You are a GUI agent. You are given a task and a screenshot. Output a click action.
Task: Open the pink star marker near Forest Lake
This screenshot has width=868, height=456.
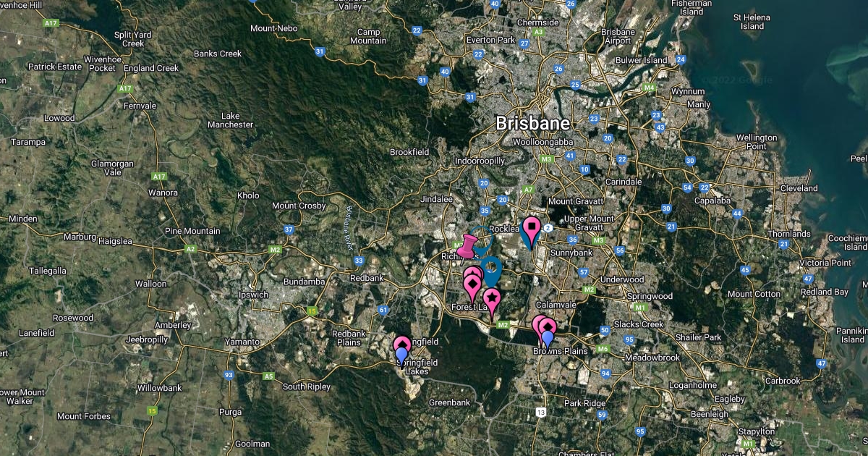pyautogui.click(x=492, y=297)
